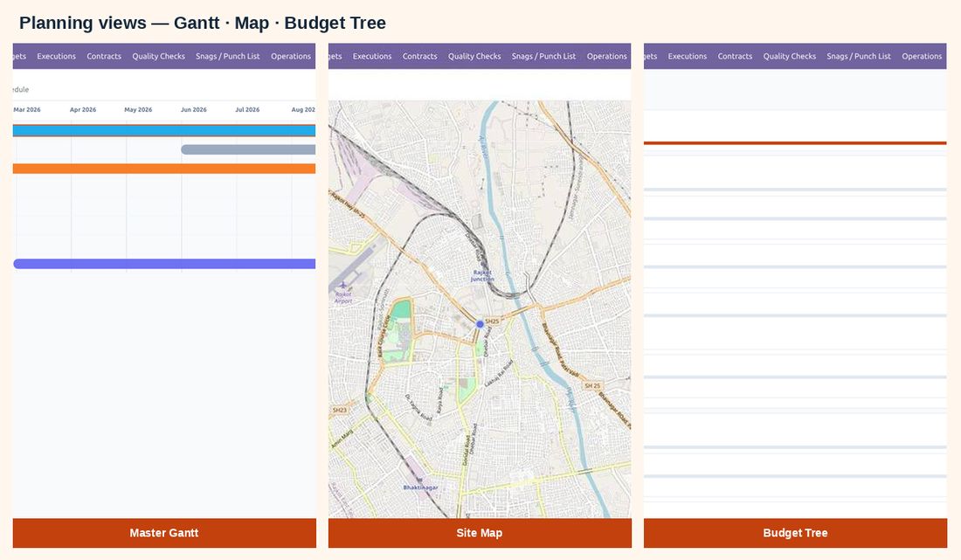
Task: Open Executions tab in Site Map panel
Action: point(372,56)
